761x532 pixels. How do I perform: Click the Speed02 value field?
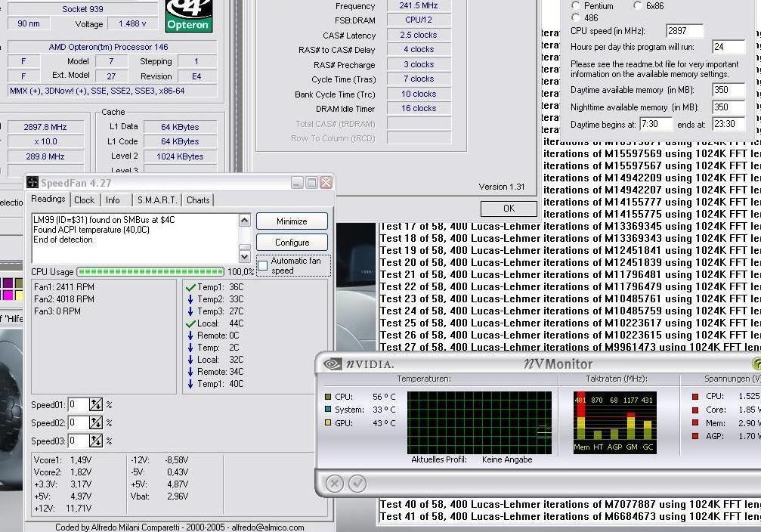coord(78,422)
